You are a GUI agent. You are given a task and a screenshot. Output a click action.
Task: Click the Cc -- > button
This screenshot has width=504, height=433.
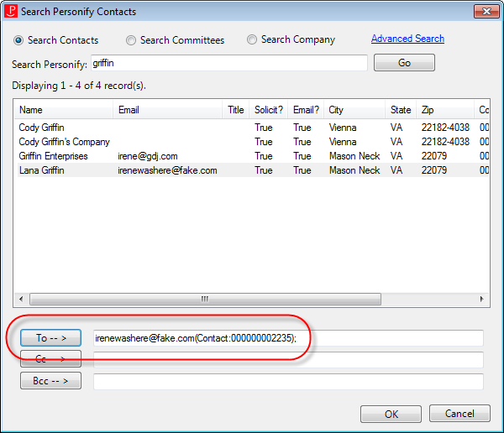50,359
